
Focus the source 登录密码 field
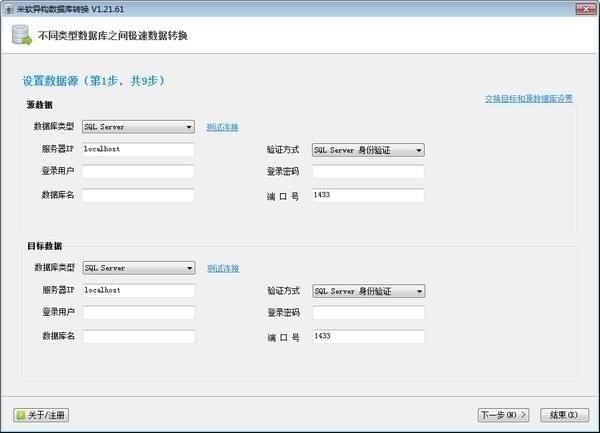click(368, 171)
